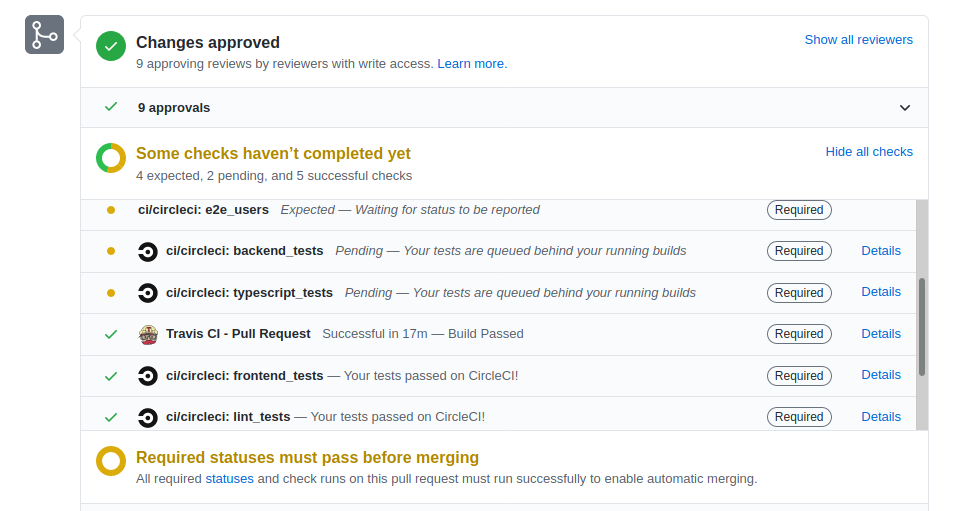
Task: Open Details for typescript_tests check
Action: 881,292
